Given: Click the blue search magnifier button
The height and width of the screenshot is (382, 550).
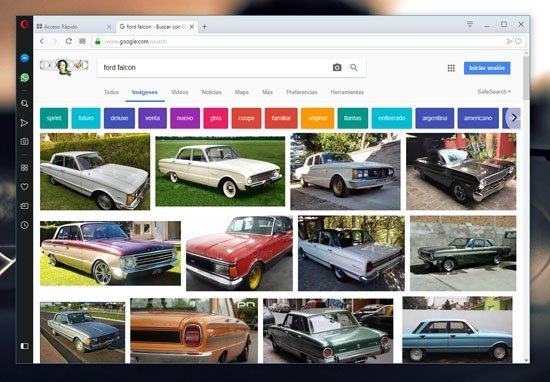Looking at the screenshot, I should 354,67.
